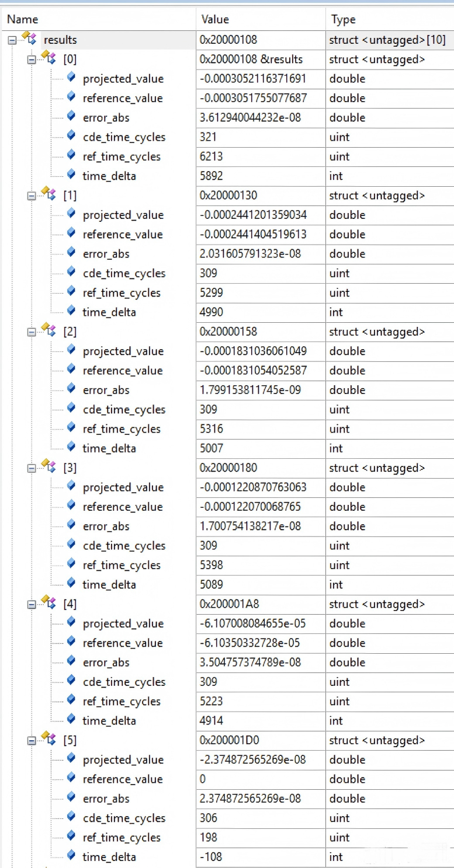Viewport: 454px width, 868px height.
Task: Click the Name column header
Action: pyautogui.click(x=23, y=19)
